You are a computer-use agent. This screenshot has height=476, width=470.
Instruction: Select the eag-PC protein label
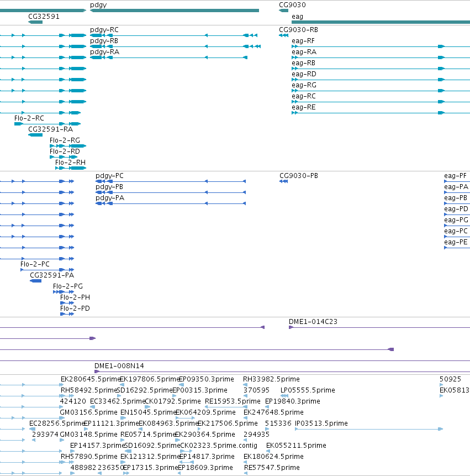coord(456,231)
